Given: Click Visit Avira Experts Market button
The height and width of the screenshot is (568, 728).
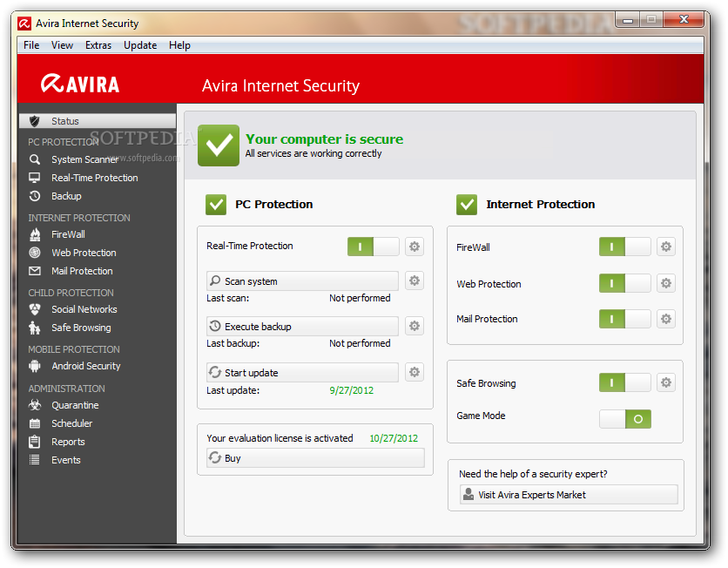Looking at the screenshot, I should point(569,495).
